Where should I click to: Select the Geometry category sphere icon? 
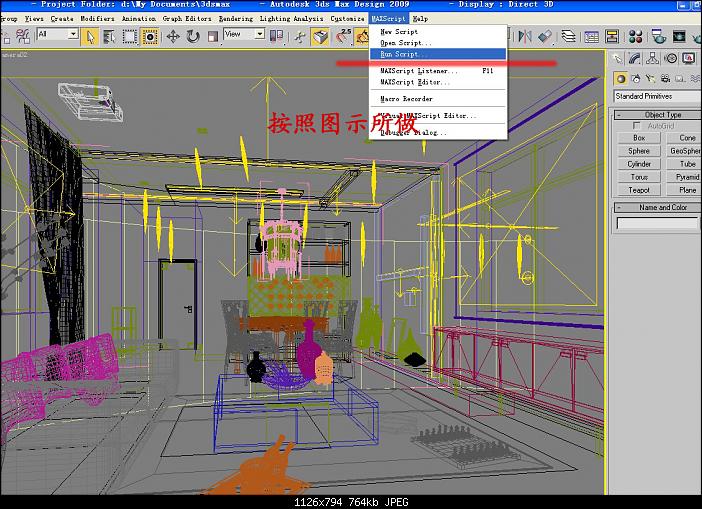tap(621, 79)
